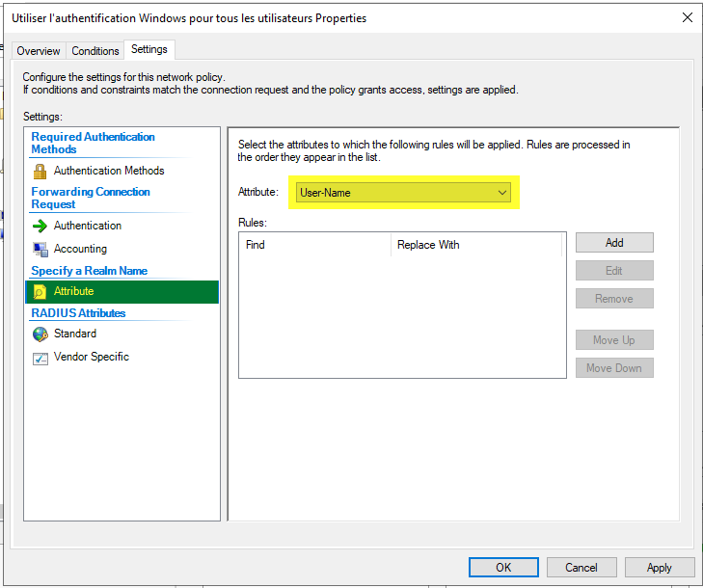Open the Attribute User-Name dropdown
The height and width of the screenshot is (588, 703).
point(404,193)
